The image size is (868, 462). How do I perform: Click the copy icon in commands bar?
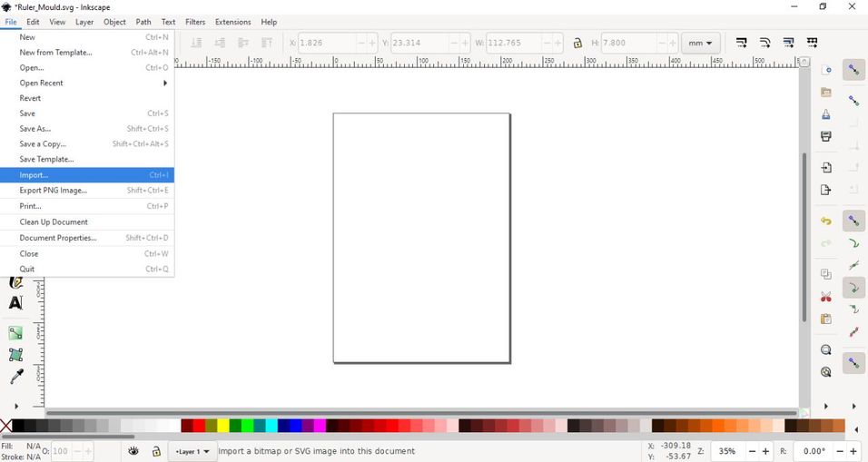coord(826,274)
